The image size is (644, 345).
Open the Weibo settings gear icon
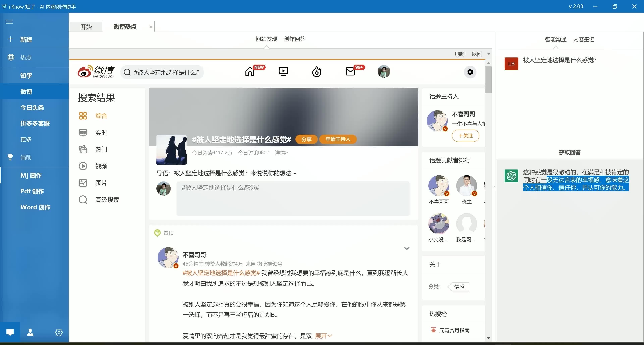(x=470, y=72)
